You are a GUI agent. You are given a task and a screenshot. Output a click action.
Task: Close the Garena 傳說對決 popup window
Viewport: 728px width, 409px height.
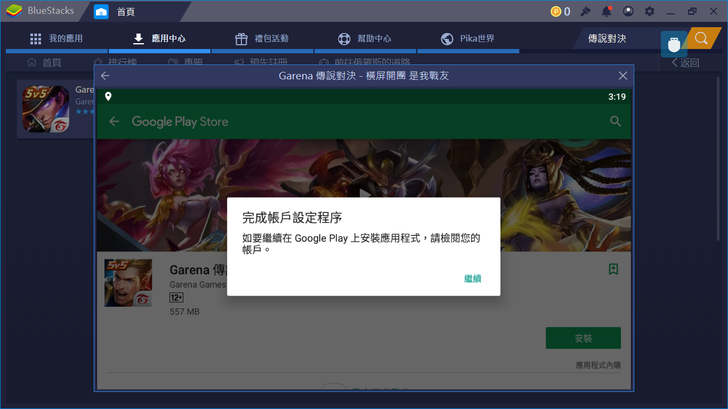(x=623, y=76)
